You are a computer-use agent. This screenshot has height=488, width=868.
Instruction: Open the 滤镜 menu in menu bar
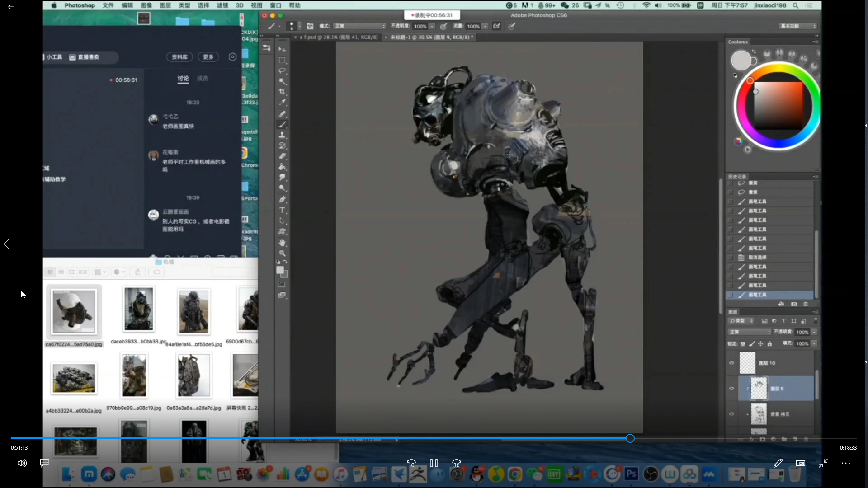[222, 5]
